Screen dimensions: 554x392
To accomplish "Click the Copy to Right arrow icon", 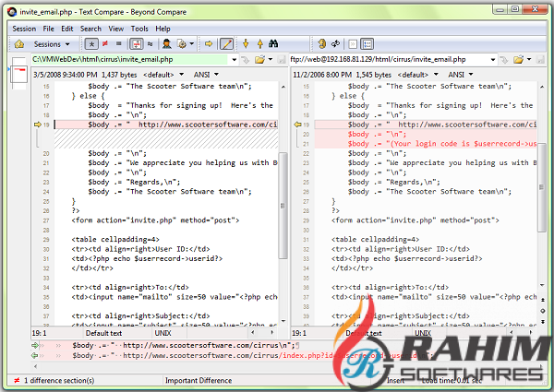I will [x=209, y=43].
